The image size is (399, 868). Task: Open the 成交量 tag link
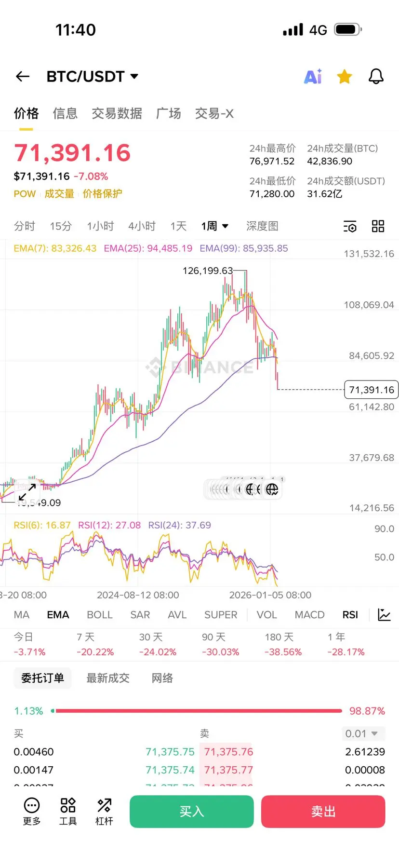pos(59,194)
